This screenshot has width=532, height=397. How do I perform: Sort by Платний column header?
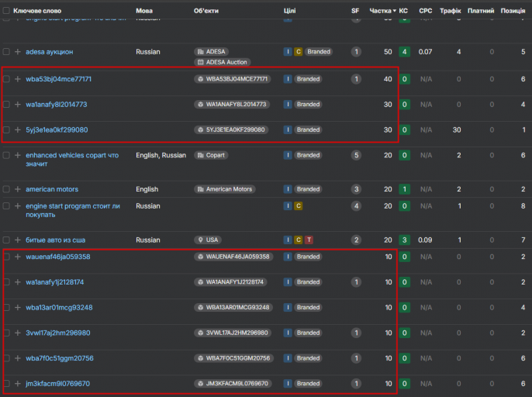(481, 11)
